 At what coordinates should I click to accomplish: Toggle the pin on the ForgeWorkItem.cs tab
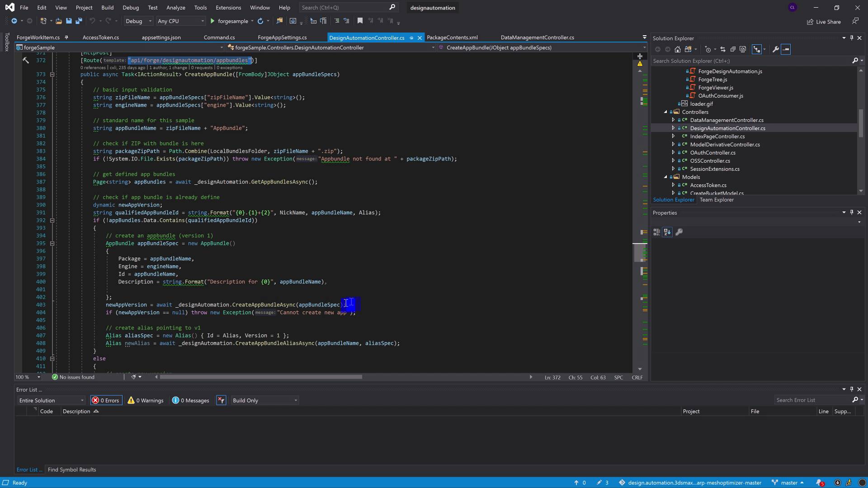(x=66, y=37)
